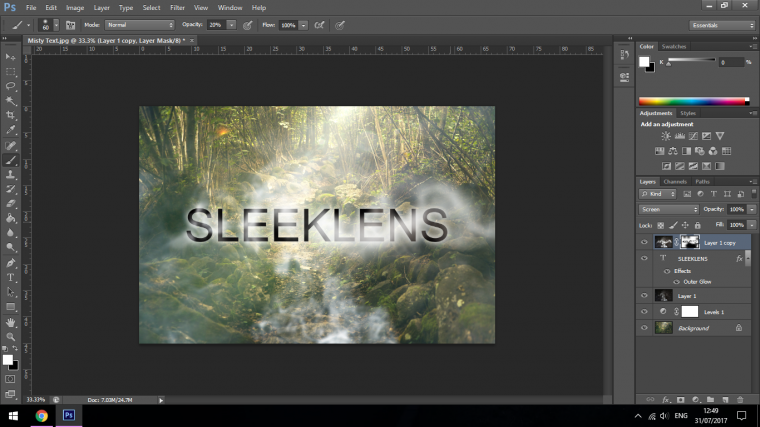Select the History Brush tool
760x427 pixels.
(10, 189)
